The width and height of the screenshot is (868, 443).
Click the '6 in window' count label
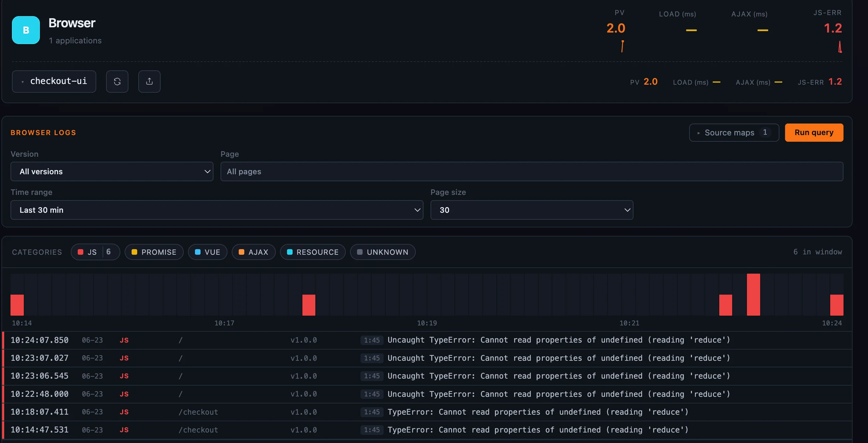818,252
